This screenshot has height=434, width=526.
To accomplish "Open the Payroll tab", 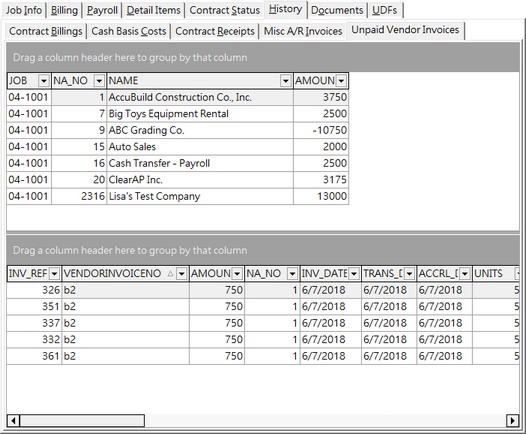I will tap(102, 10).
